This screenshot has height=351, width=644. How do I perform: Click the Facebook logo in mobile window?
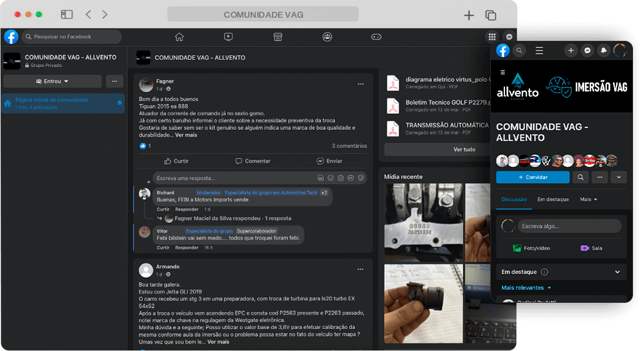503,51
